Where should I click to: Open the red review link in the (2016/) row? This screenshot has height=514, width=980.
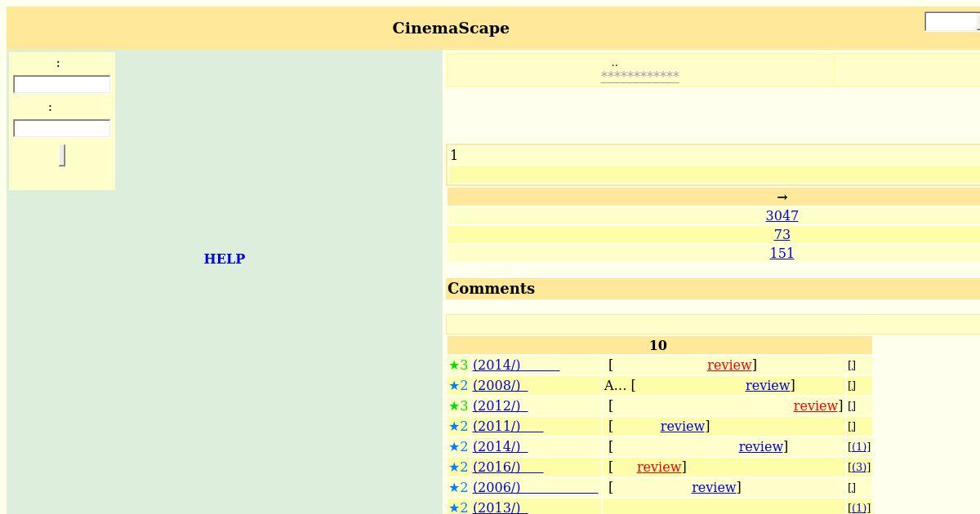pos(659,467)
